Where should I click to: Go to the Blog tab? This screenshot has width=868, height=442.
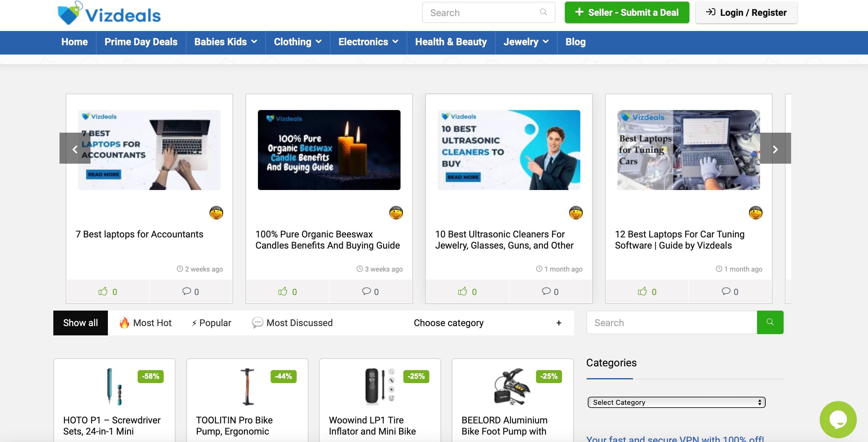pyautogui.click(x=575, y=42)
